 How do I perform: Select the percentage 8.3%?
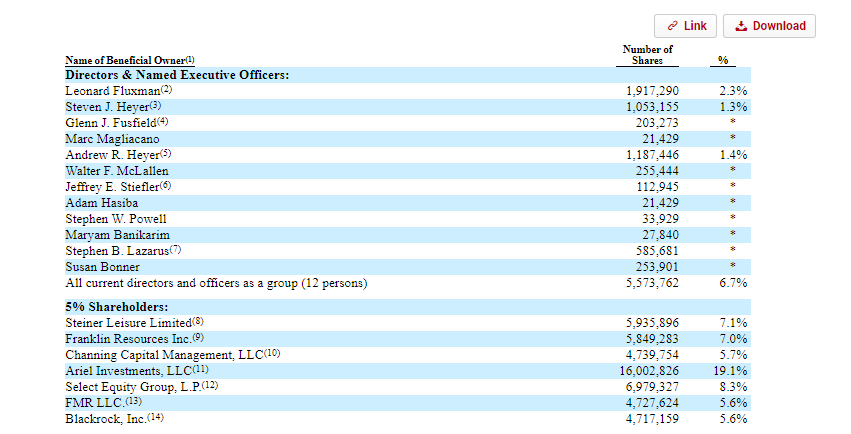(733, 387)
